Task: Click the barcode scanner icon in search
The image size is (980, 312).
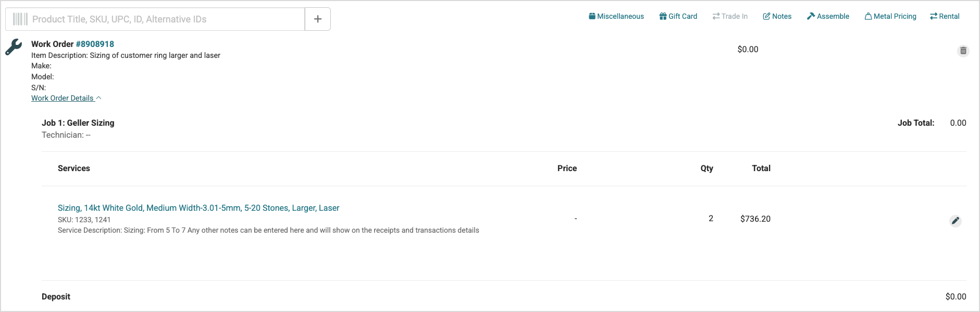Action: pos(20,19)
